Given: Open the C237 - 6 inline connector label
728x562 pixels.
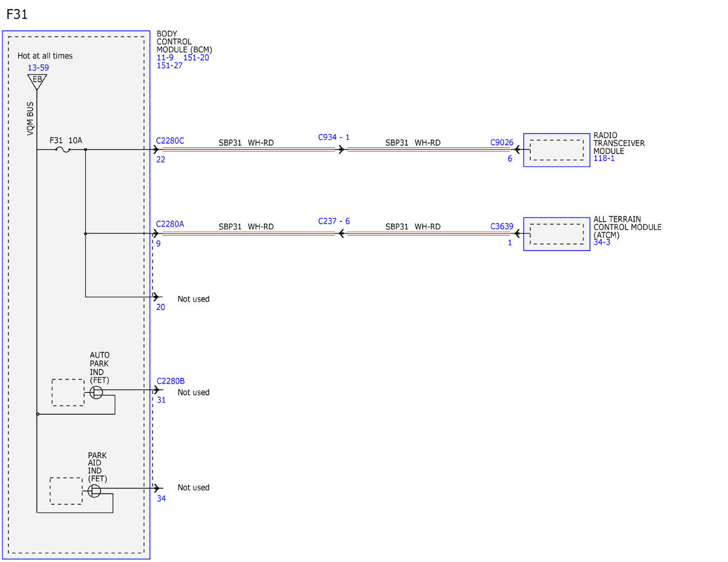Looking at the screenshot, I should coord(334,221).
